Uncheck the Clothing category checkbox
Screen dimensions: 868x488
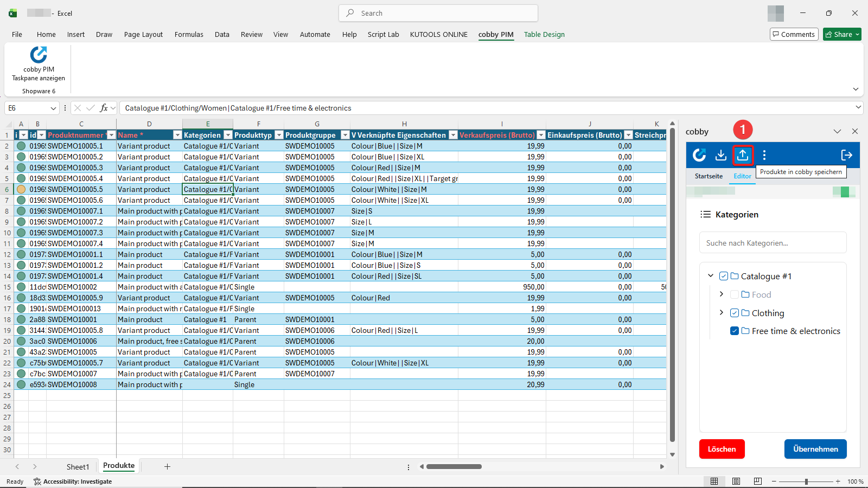point(735,313)
